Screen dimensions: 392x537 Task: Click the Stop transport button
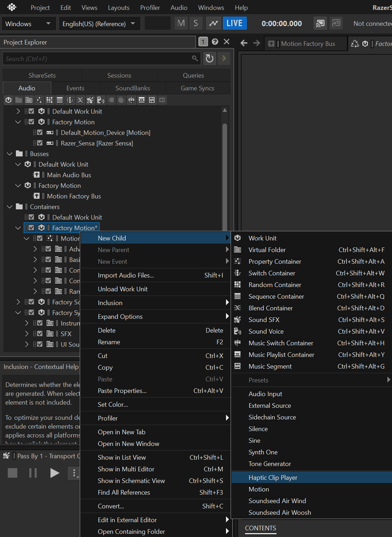[x=13, y=473]
